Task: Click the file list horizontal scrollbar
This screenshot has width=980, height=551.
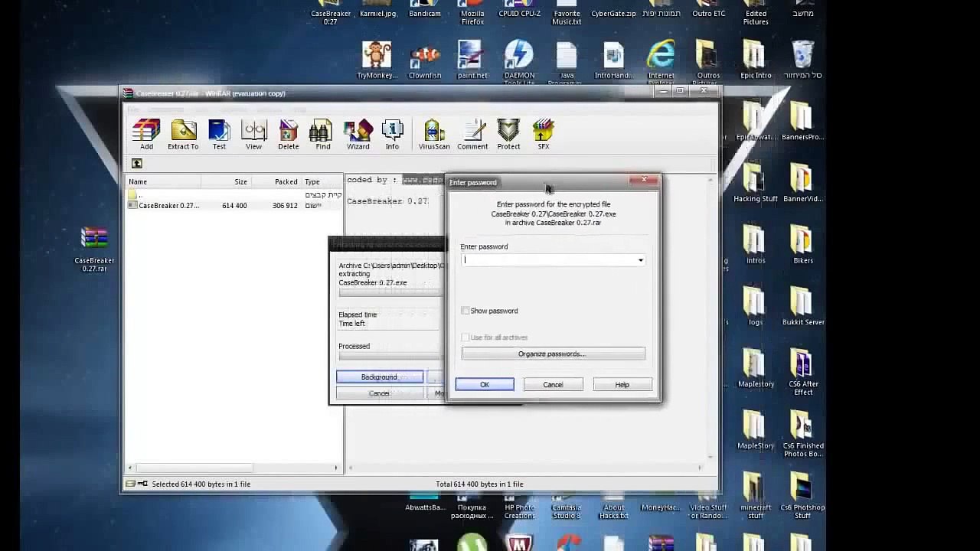Action: point(234,467)
